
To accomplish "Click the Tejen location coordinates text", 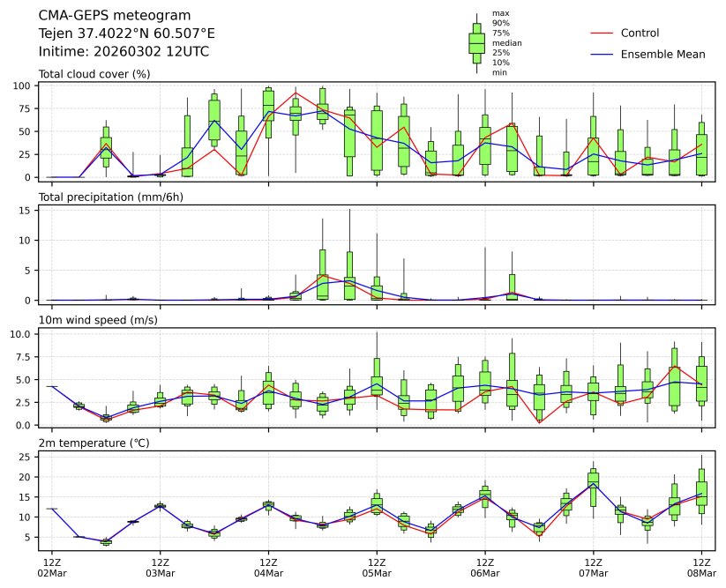I will [126, 33].
